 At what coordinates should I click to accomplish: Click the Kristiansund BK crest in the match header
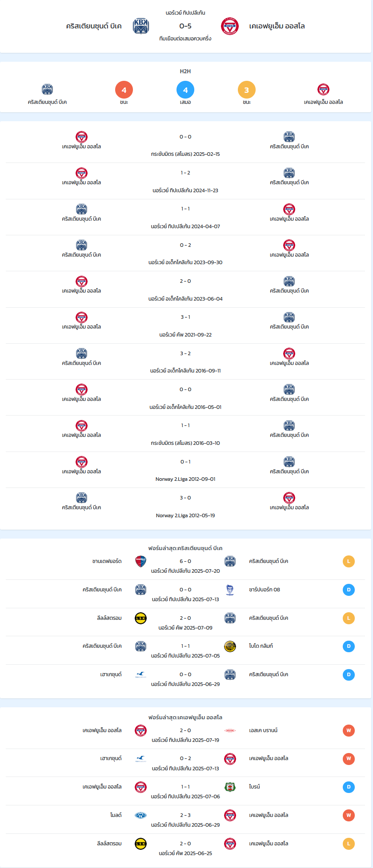[x=141, y=26]
